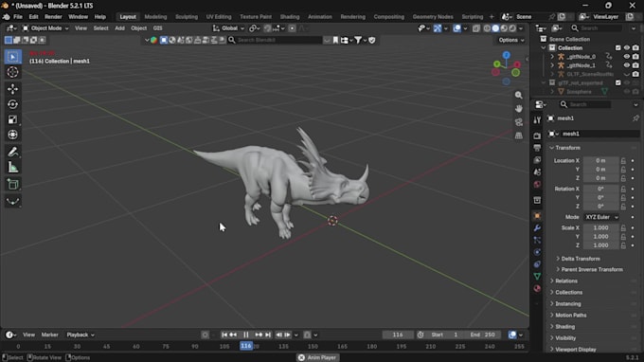Click the viewport pan hand icon
This screenshot has height=362, width=644.
(519, 109)
